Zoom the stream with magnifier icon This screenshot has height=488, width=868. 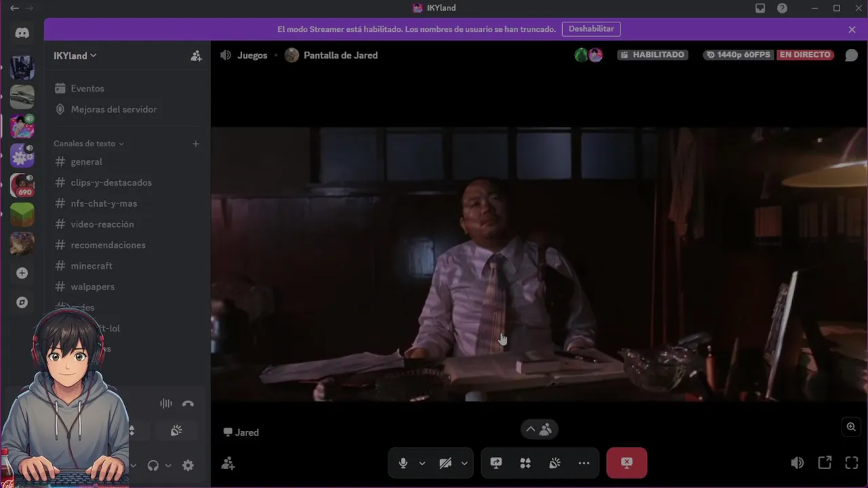point(851,427)
